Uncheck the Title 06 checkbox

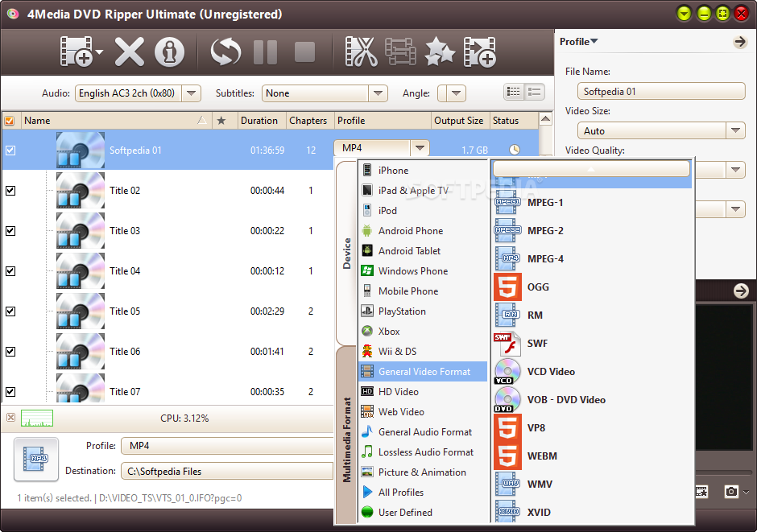click(x=10, y=352)
